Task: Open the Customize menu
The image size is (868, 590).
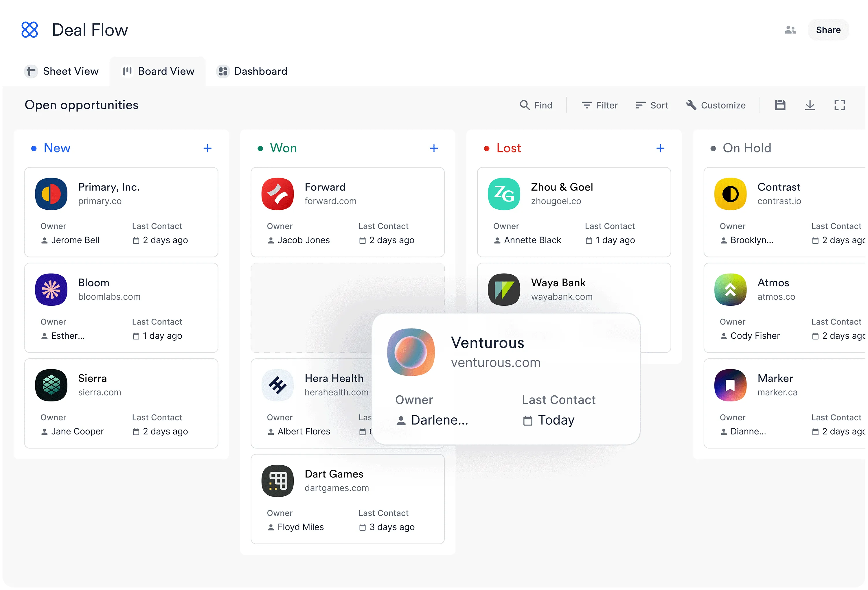Action: coord(716,105)
